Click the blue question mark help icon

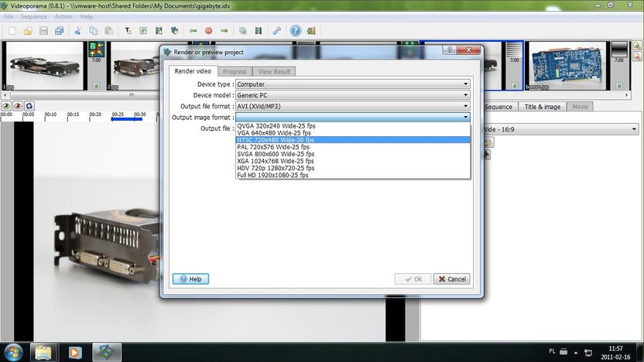pos(296,31)
